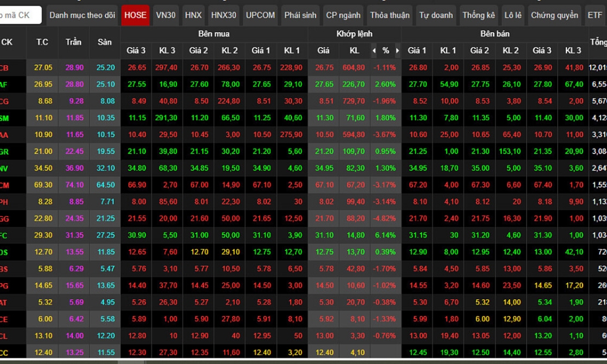Switch to the VN30 tab

click(166, 15)
